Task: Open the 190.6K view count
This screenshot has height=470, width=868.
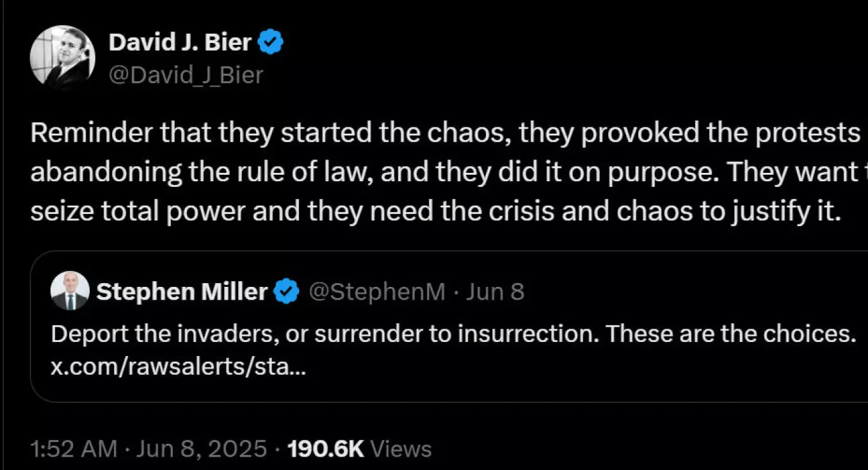Action: tap(326, 449)
